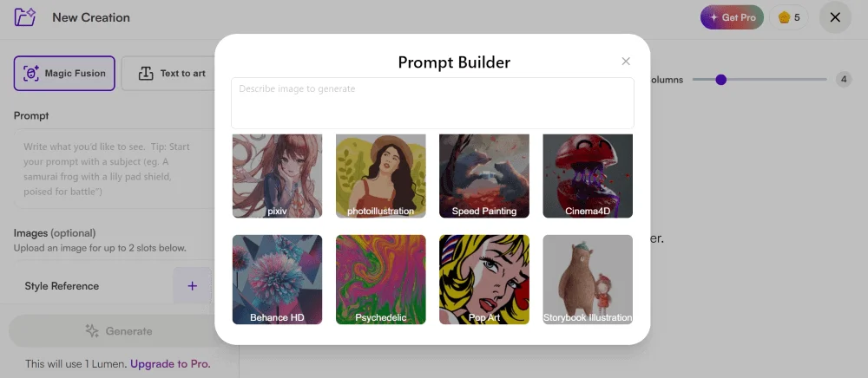This screenshot has width=868, height=378.
Task: Click the Magic Fusion scan icon
Action: pos(31,73)
